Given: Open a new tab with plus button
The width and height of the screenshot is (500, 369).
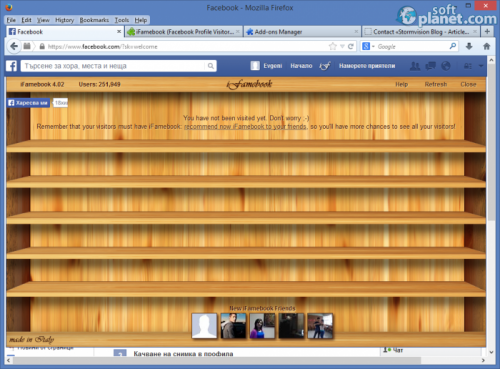Looking at the screenshot, I should (487, 31).
